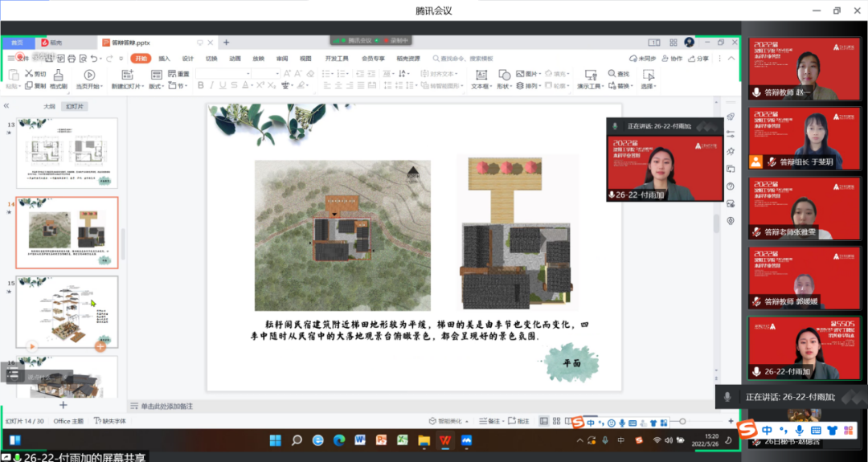868x462 pixels.
Task: Click the clear formatting eraser icon
Action: tap(310, 74)
